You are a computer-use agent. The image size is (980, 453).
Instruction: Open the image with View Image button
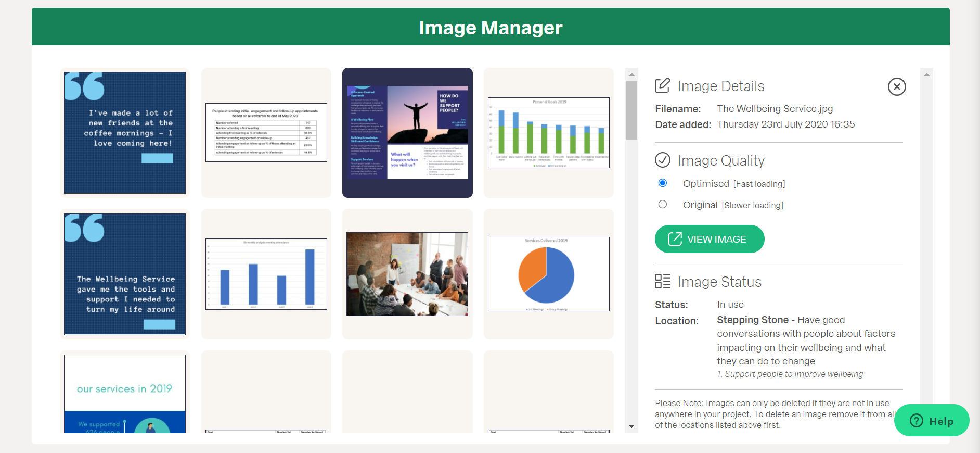point(710,239)
